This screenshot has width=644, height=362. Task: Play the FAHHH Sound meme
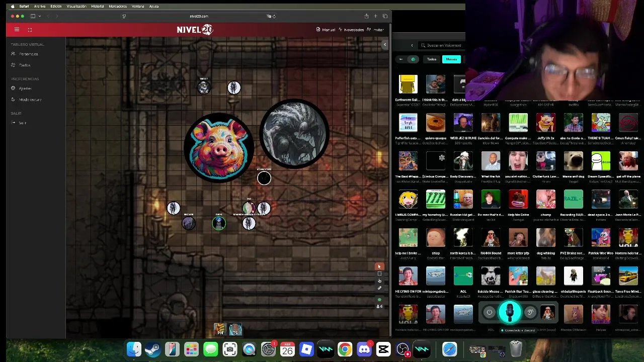point(491,237)
